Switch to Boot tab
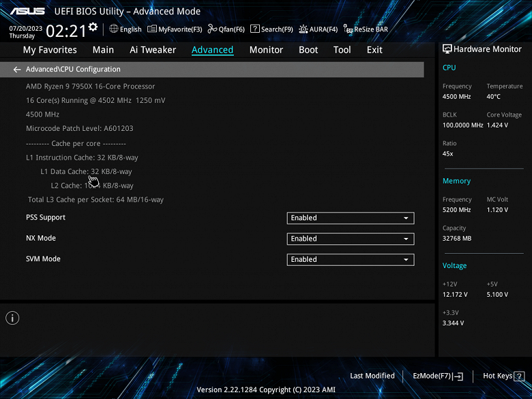Image resolution: width=532 pixels, height=399 pixels. click(308, 50)
